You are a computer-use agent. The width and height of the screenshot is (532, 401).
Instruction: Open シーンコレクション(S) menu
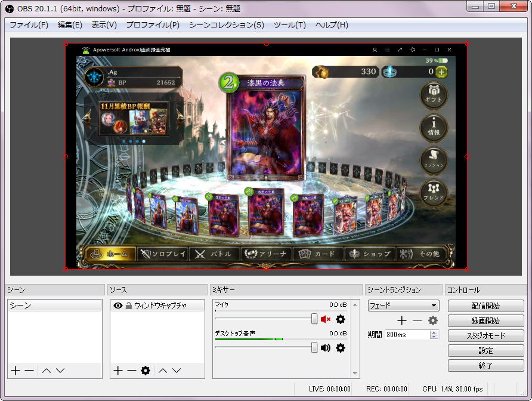pyautogui.click(x=226, y=25)
